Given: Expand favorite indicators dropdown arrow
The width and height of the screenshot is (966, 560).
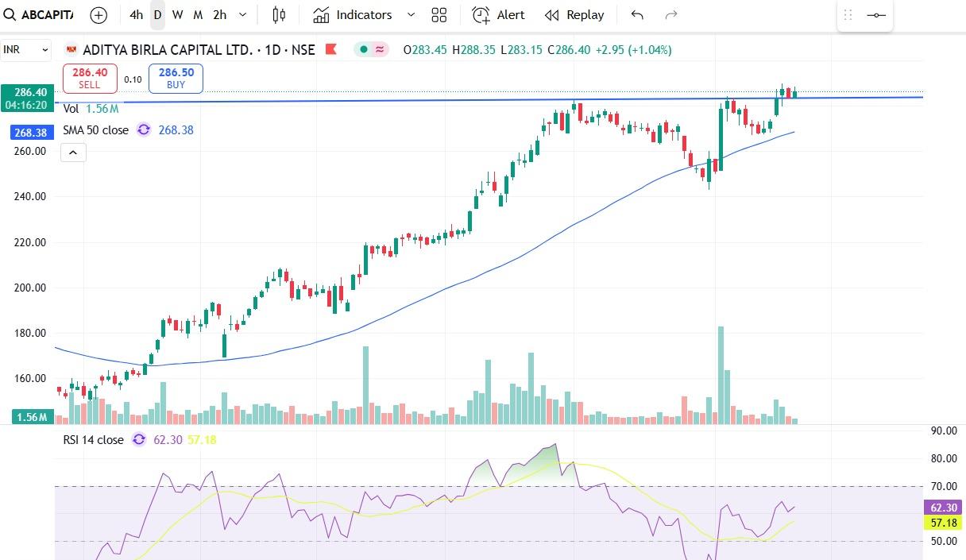Looking at the screenshot, I should pos(411,14).
